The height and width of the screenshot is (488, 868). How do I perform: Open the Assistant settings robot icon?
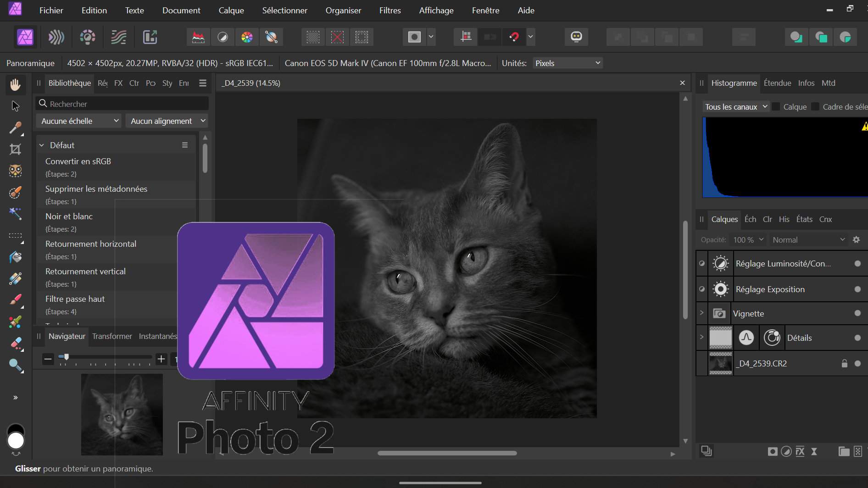point(576,37)
